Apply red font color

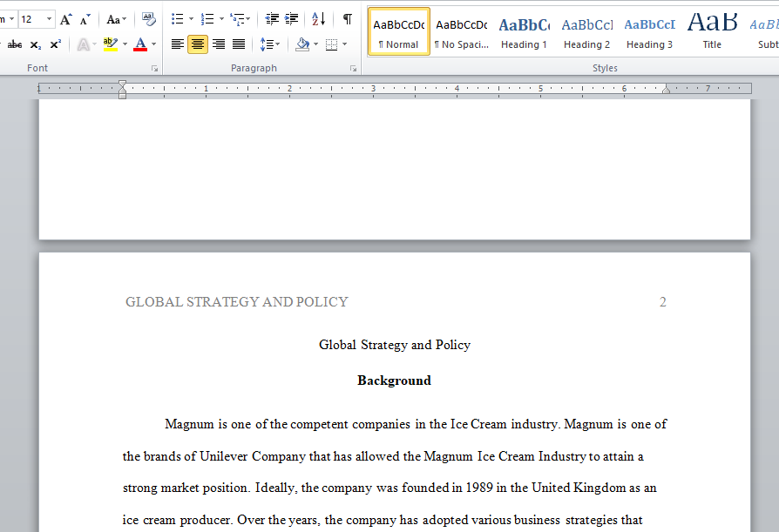coord(140,44)
